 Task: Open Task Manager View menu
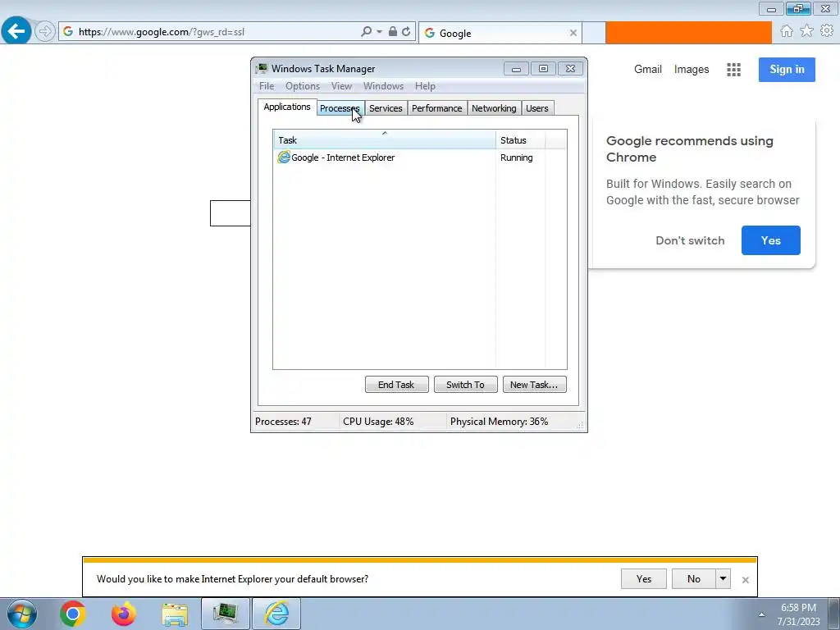click(341, 86)
